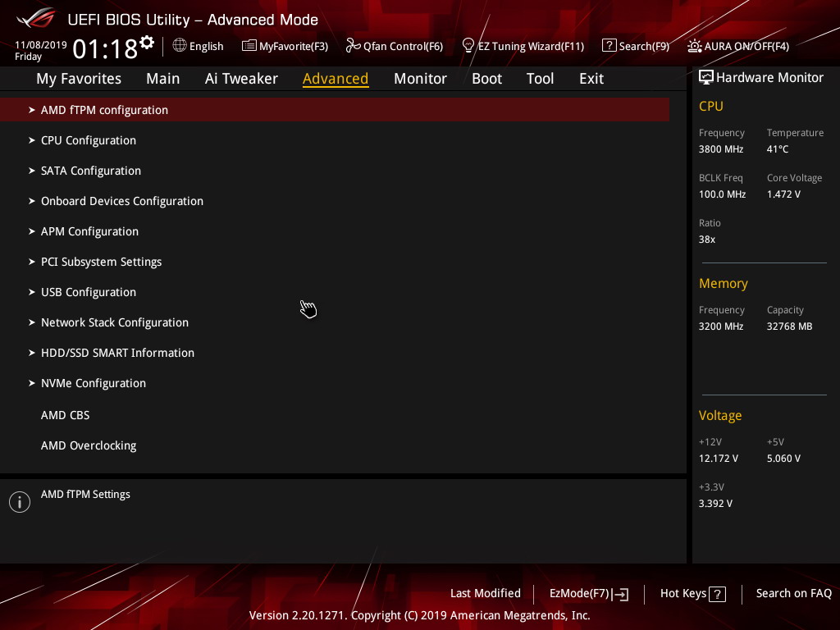
Task: Open PCI Subsystem Settings entry
Action: (101, 262)
